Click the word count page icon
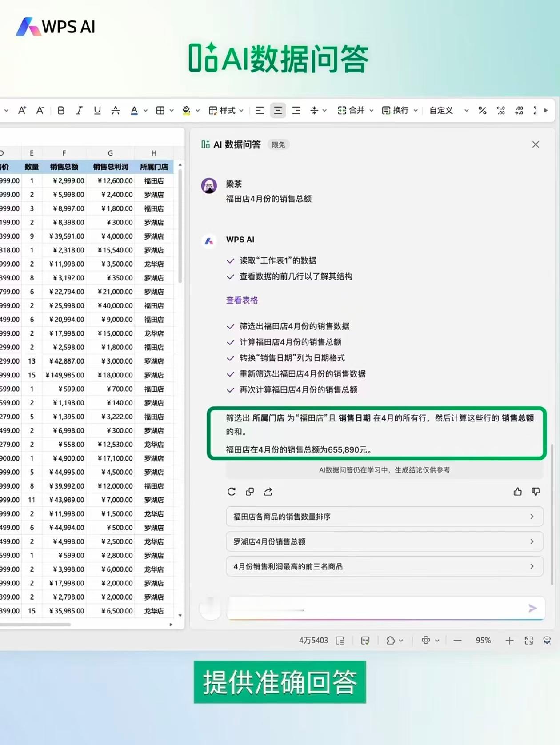 coord(340,641)
